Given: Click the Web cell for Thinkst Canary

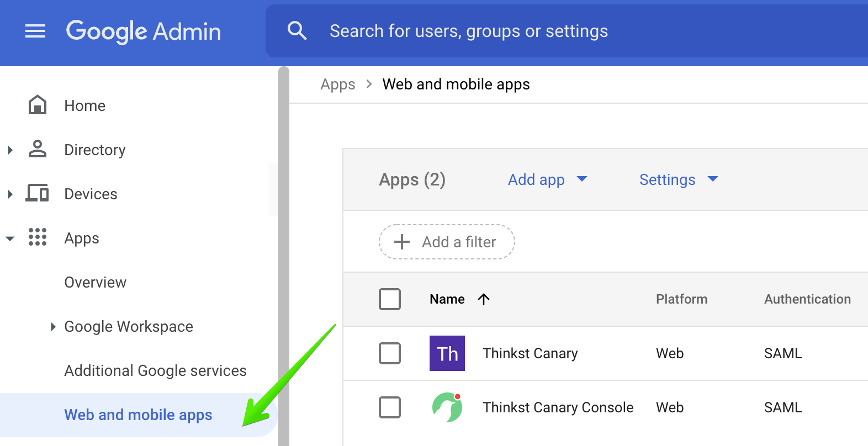Looking at the screenshot, I should pyautogui.click(x=670, y=353).
